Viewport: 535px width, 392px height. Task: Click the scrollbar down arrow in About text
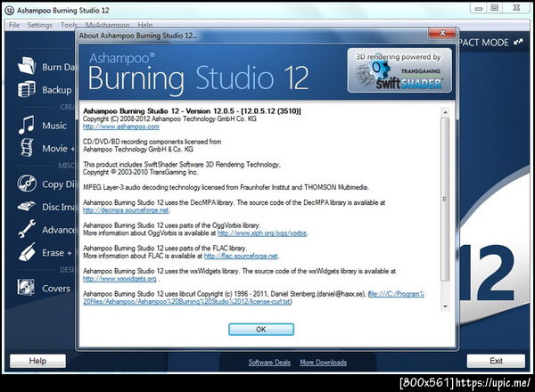point(445,306)
